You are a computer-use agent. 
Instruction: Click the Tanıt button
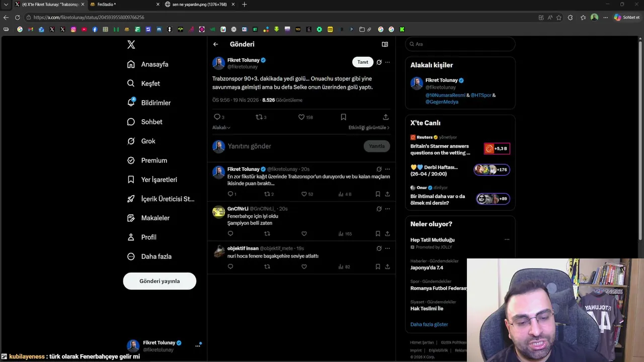[x=363, y=62]
